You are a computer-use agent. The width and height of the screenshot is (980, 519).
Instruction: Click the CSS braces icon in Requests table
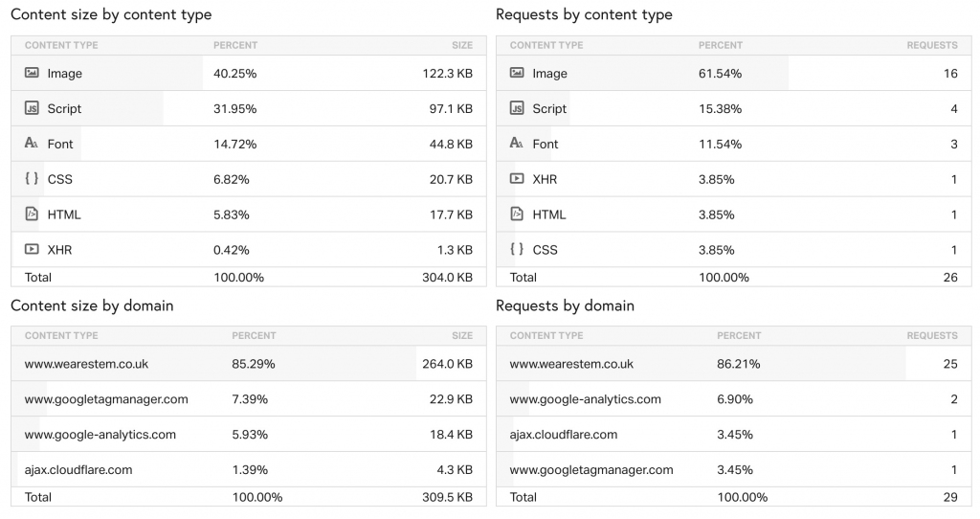click(516, 249)
